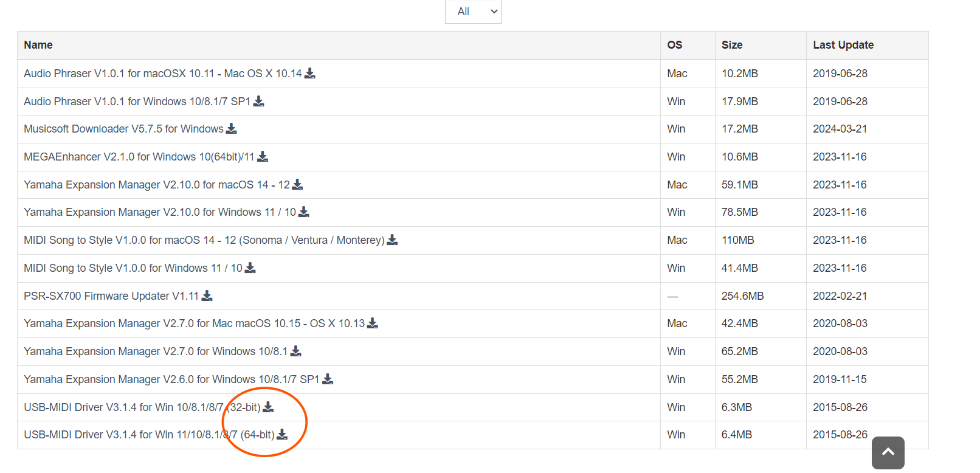Click download icon for Expansion Manager V2.6.0 Windows
Viewport: 980px width, 473px height.
(328, 379)
